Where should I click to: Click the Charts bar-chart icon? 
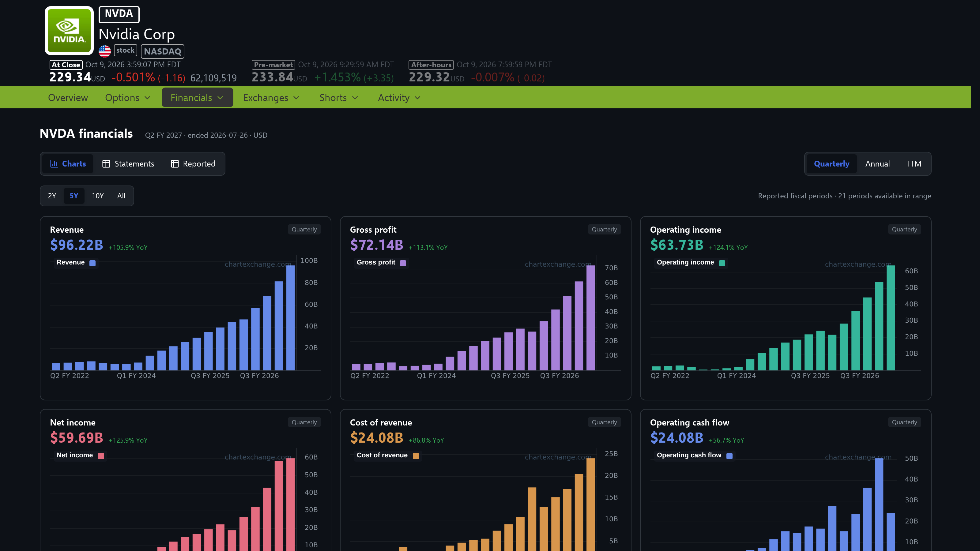point(54,164)
